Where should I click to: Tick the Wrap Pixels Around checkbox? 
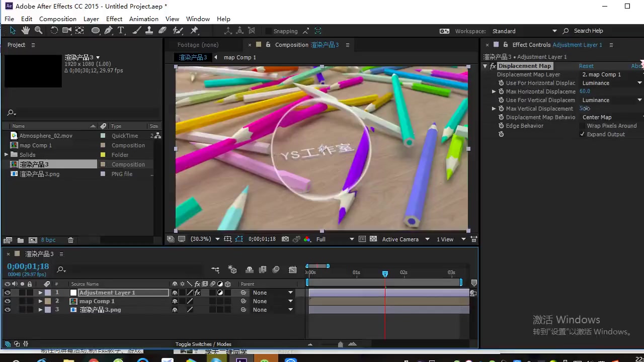tap(583, 126)
